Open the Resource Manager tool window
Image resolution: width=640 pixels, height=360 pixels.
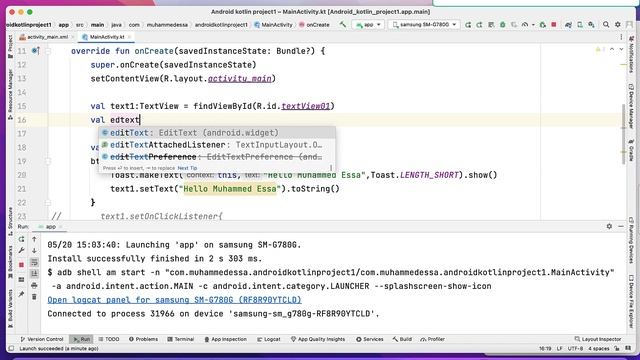10,94
